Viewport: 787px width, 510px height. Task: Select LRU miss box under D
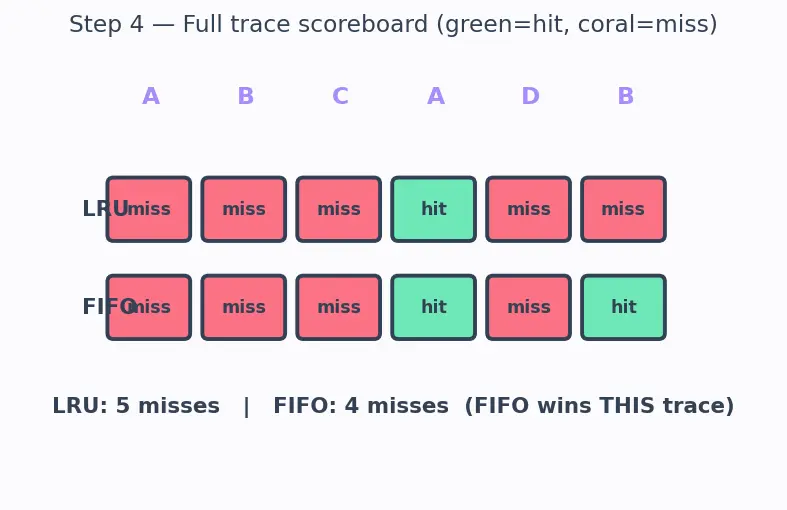coord(529,209)
